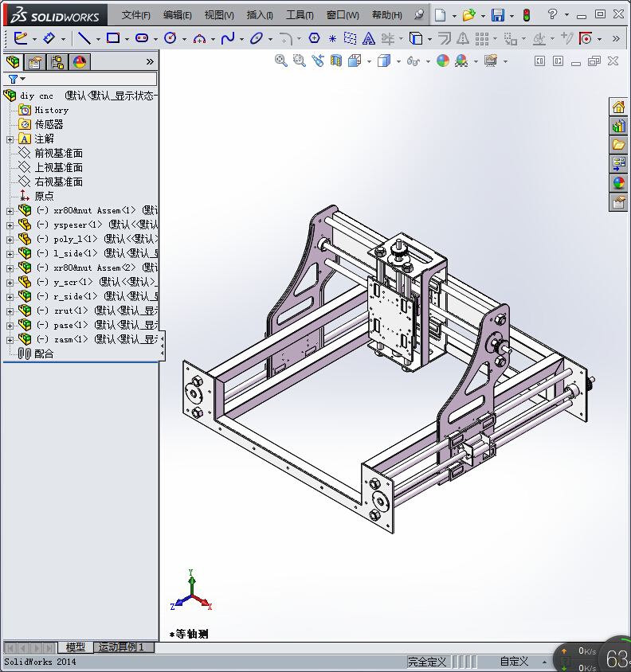Expand the 注解 tree node
The height and width of the screenshot is (672, 631).
coord(10,139)
